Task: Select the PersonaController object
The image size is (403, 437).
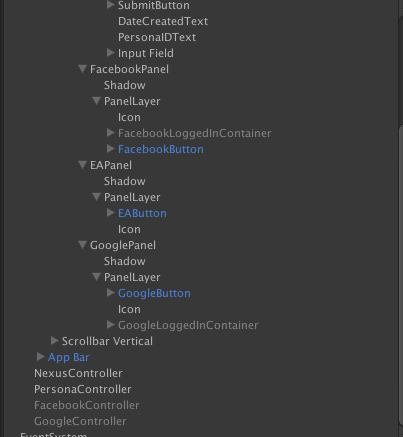Action: coord(83,389)
